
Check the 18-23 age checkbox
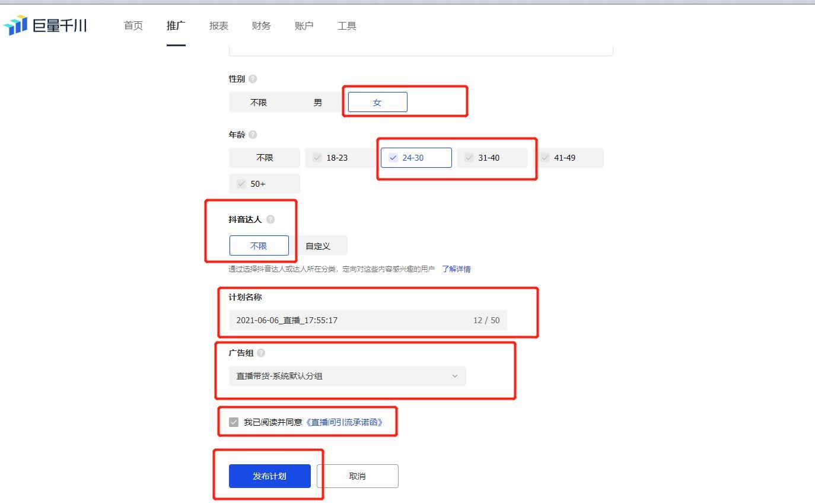[317, 157]
